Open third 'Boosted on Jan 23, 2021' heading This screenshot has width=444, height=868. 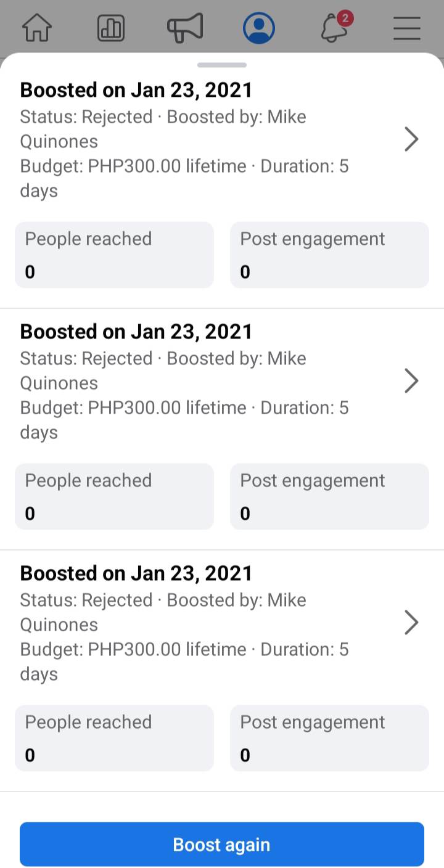(136, 573)
